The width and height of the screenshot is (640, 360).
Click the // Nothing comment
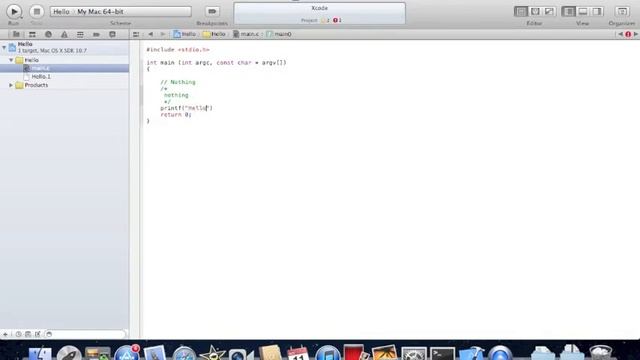pyautogui.click(x=178, y=82)
